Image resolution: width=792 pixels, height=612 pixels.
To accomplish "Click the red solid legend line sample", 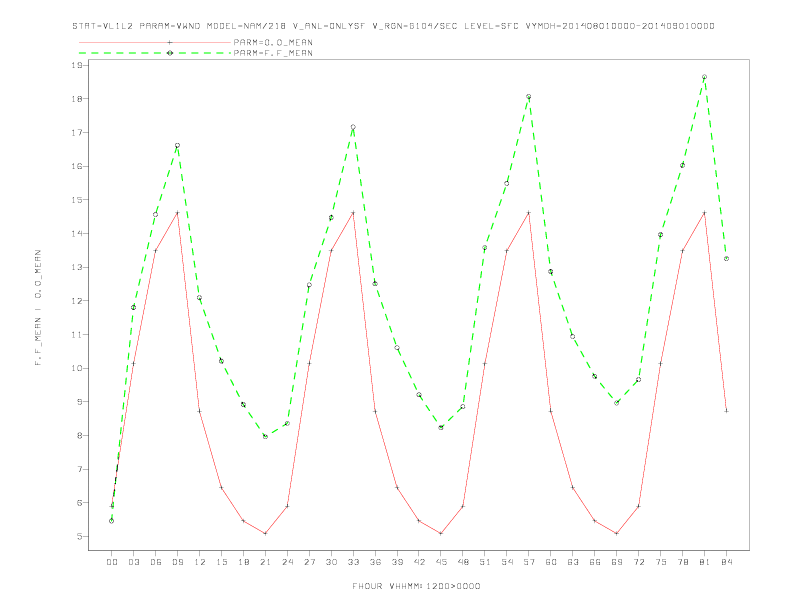I will point(155,42).
